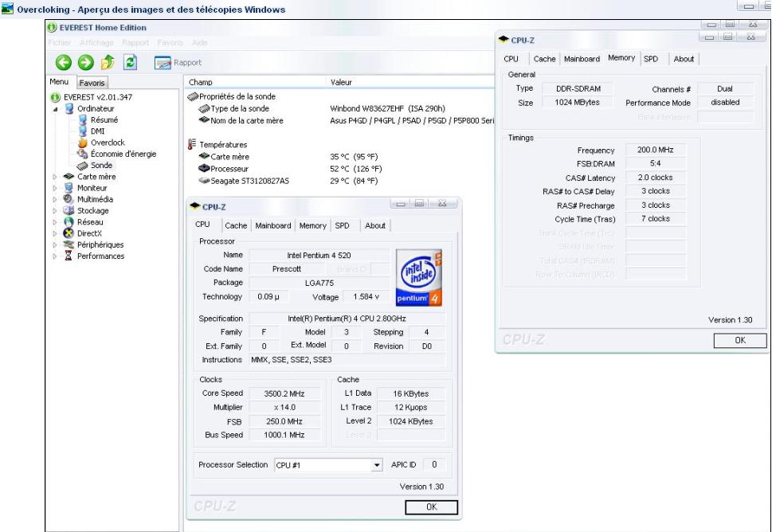Expand the Stockage tree node

55,210
